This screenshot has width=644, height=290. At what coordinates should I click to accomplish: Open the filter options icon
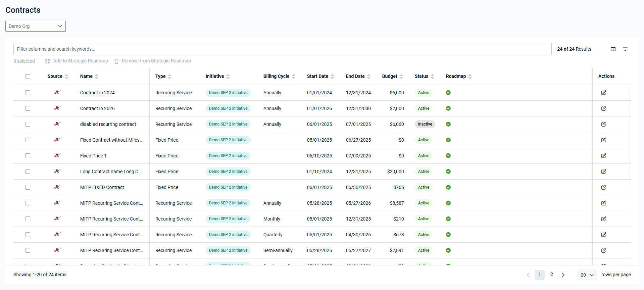(625, 49)
